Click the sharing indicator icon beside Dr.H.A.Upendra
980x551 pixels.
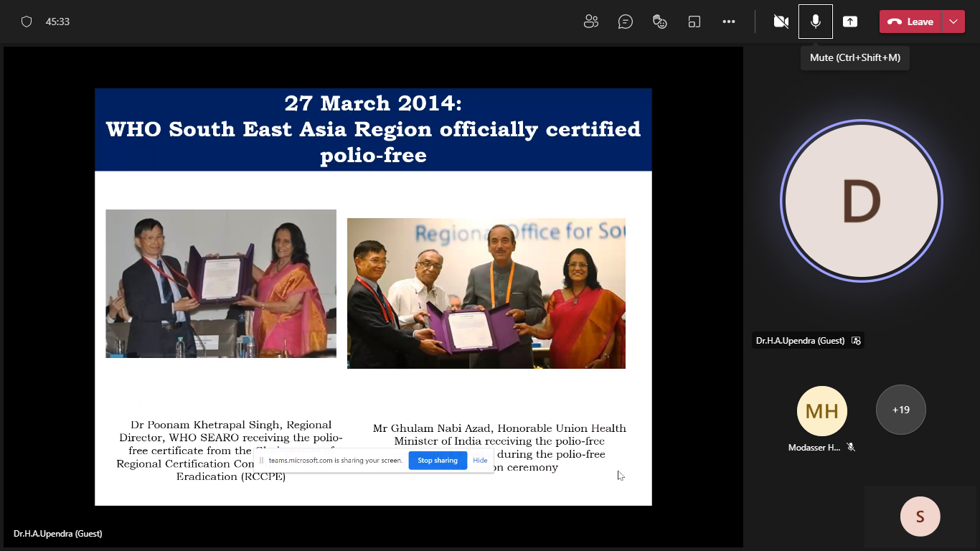[x=856, y=341]
